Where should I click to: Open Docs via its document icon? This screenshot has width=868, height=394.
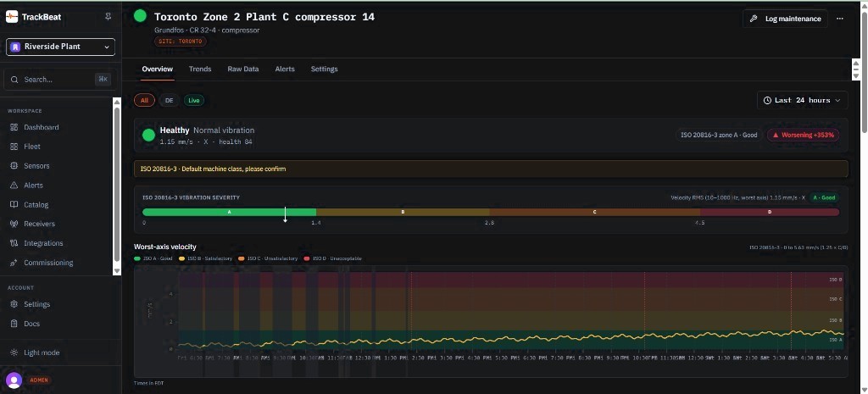point(14,324)
